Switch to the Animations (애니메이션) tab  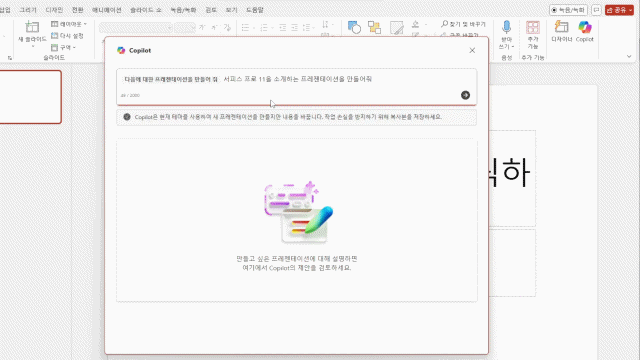click(107, 10)
